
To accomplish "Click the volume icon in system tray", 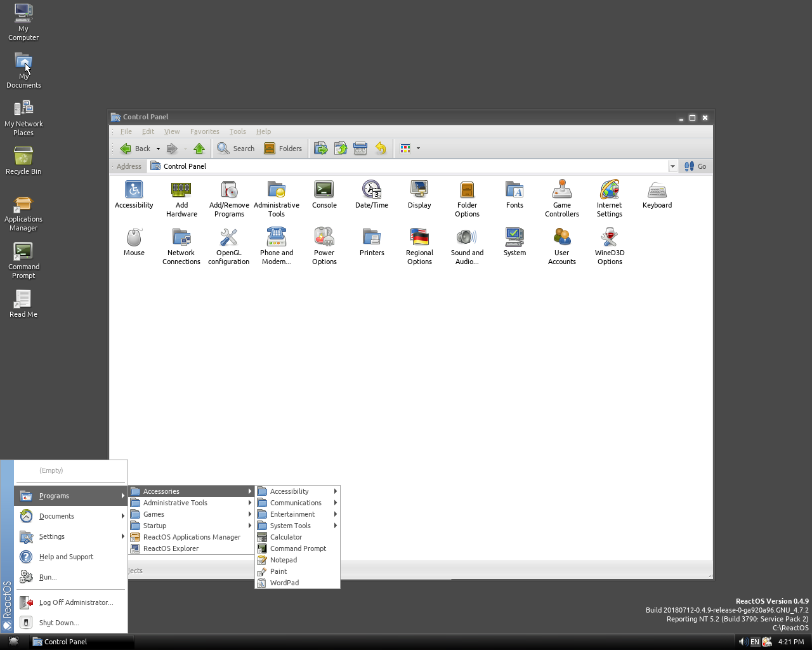I will point(743,642).
